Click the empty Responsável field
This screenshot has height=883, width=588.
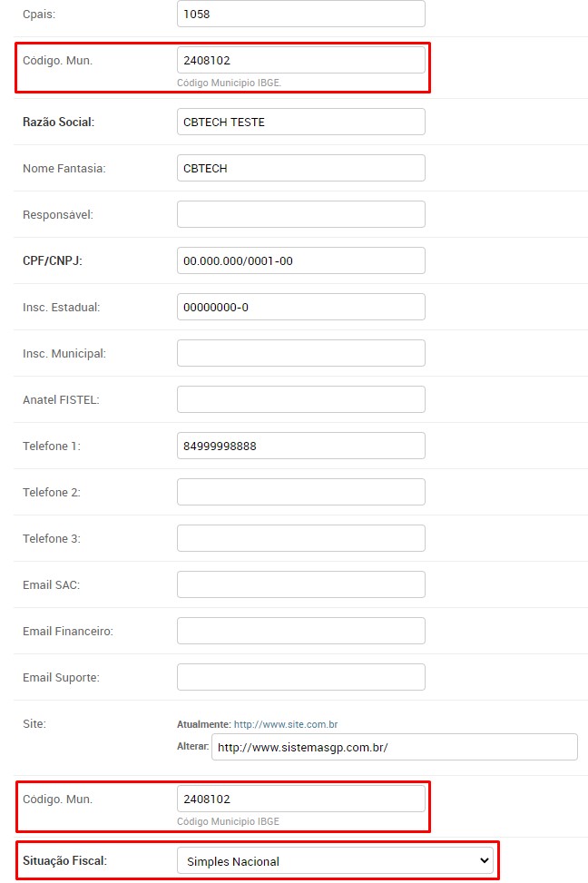click(300, 215)
